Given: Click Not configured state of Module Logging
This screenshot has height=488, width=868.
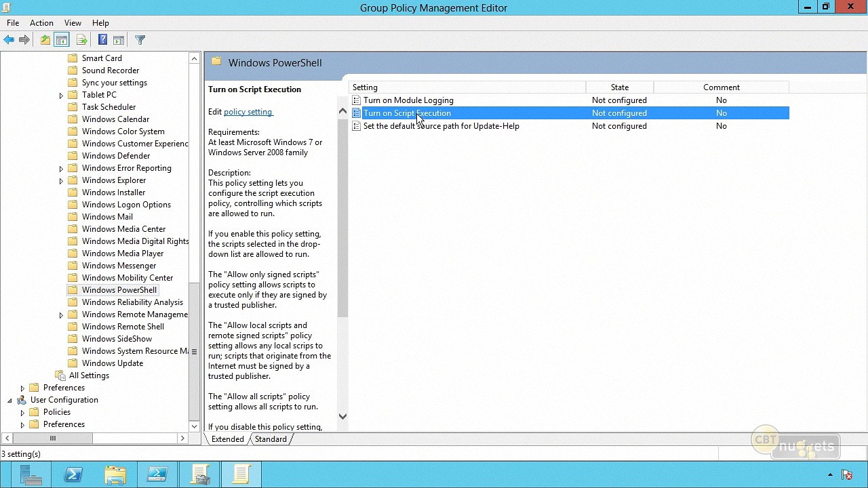Looking at the screenshot, I should point(619,100).
